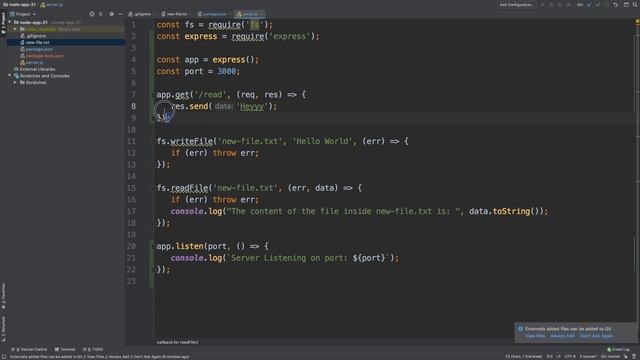
Task: Click the revert/undo arrow icon
Action: pos(616,4)
